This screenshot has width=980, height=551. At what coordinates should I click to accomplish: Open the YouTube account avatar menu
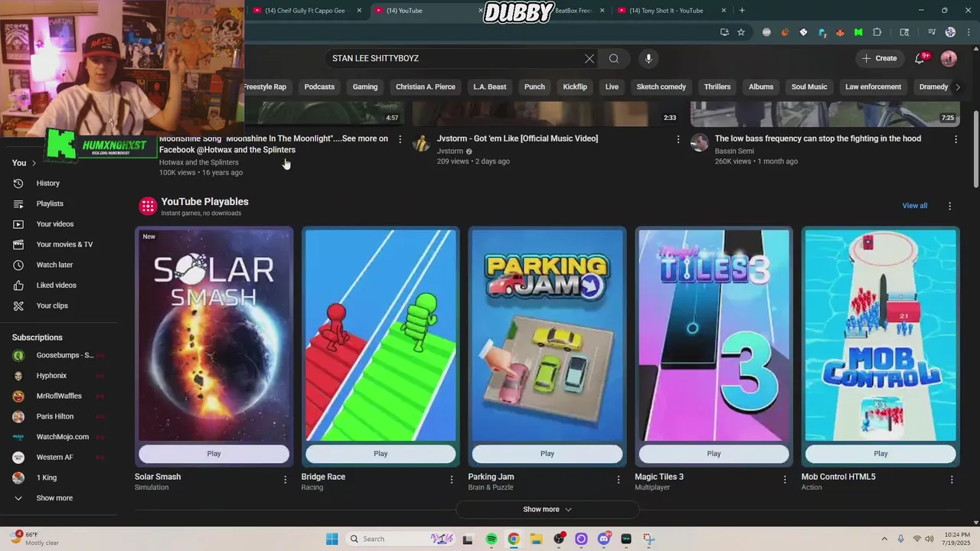(949, 58)
